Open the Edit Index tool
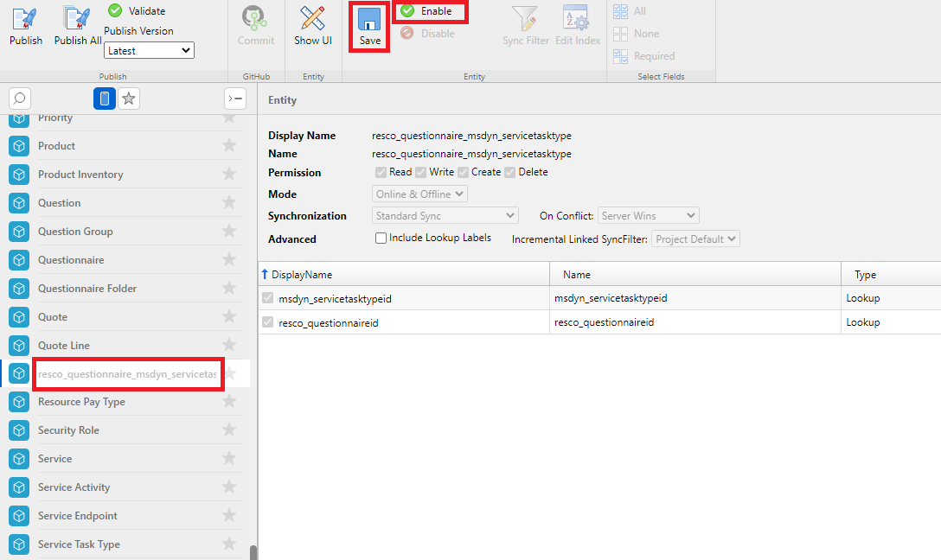941x560 pixels. point(578,25)
